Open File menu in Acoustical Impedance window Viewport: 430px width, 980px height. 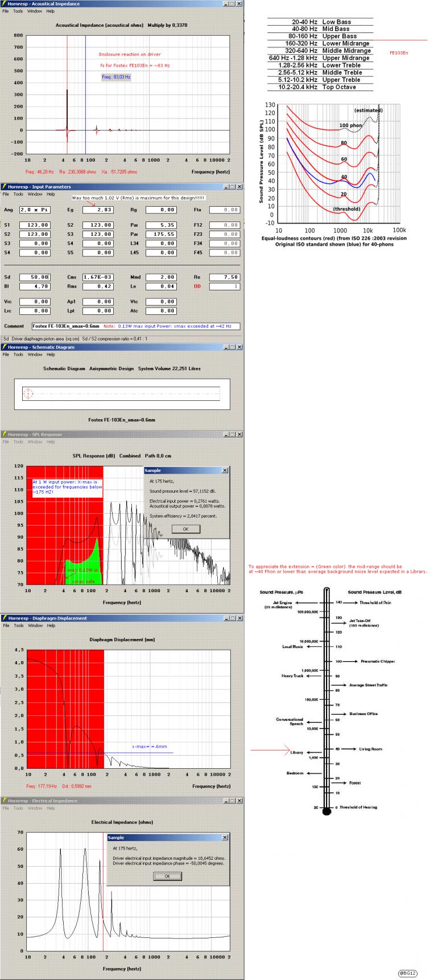pos(6,11)
